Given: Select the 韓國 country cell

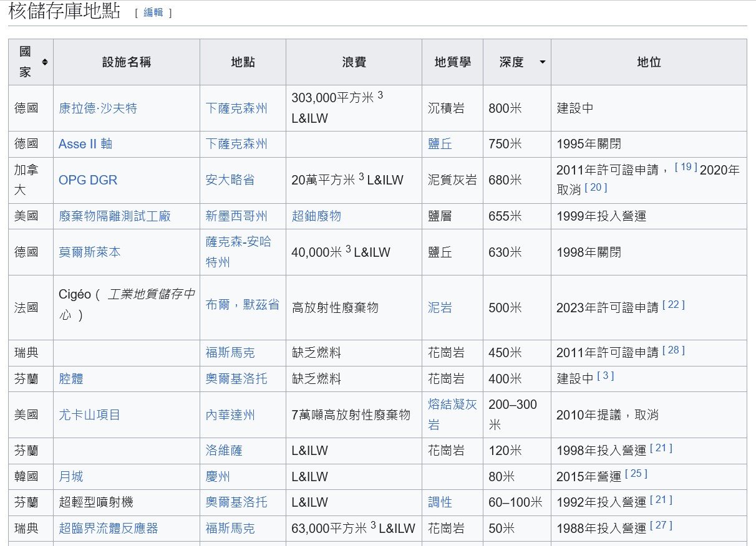Looking at the screenshot, I should point(31,477).
